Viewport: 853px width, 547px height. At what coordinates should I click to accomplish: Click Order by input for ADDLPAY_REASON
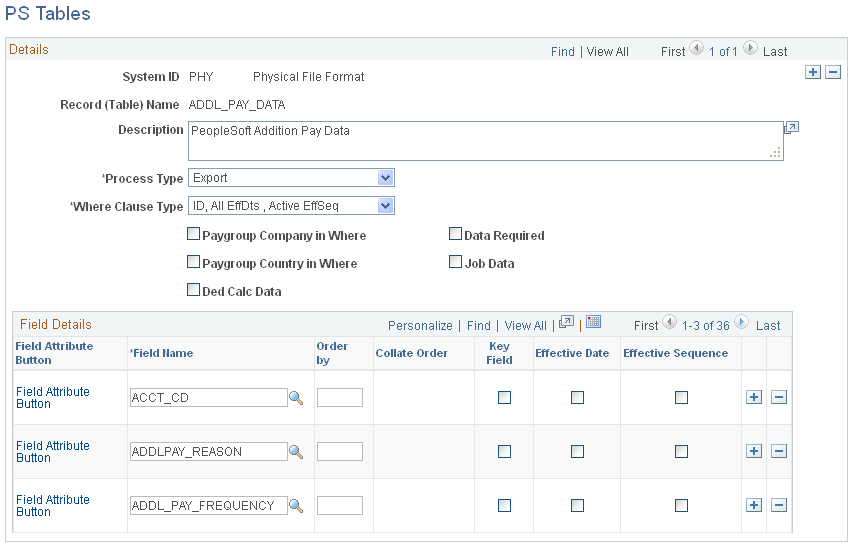339,451
